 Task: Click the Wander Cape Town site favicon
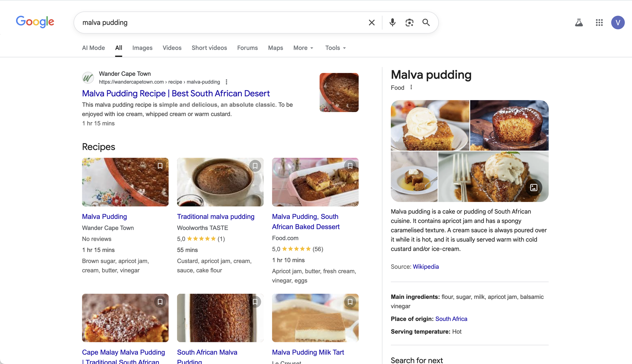point(88,78)
